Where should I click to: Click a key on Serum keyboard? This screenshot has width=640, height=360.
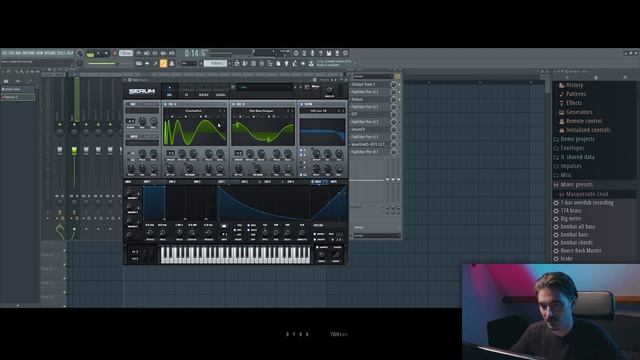[x=235, y=255]
